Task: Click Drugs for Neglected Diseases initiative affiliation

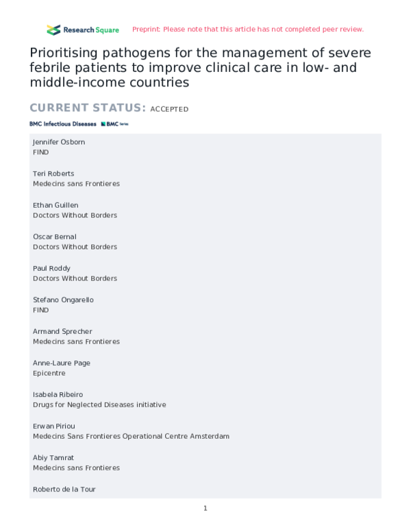Action: point(99,404)
